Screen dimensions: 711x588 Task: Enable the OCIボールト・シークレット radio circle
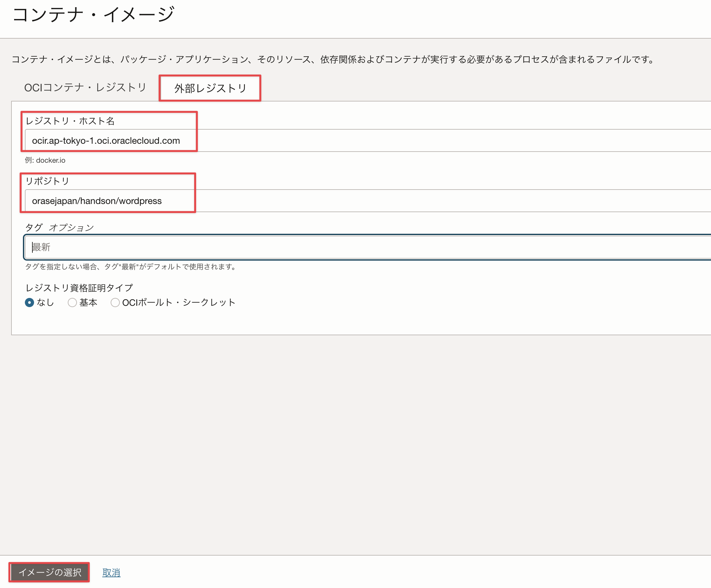coord(115,303)
